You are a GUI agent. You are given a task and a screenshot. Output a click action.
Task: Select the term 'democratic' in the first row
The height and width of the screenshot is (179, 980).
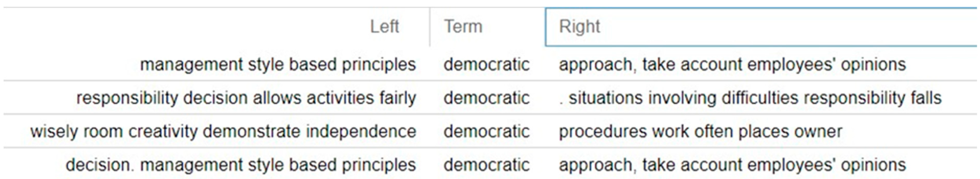pos(486,64)
